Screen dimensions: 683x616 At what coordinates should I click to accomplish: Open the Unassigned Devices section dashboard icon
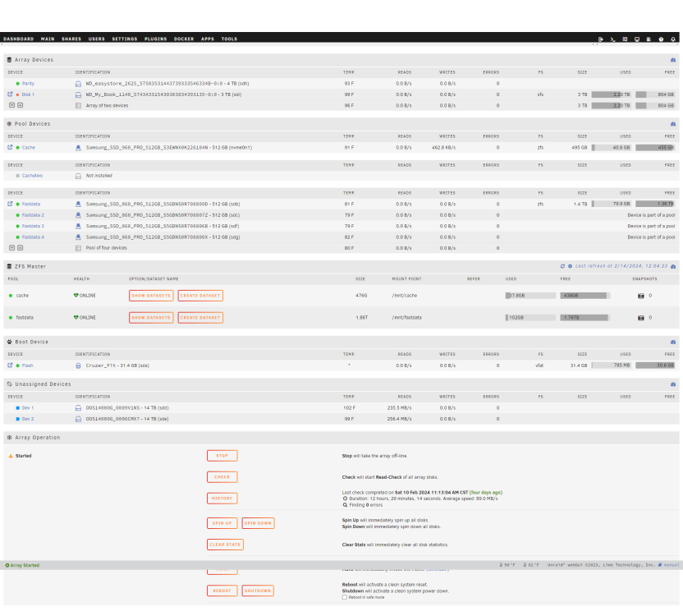[673, 384]
